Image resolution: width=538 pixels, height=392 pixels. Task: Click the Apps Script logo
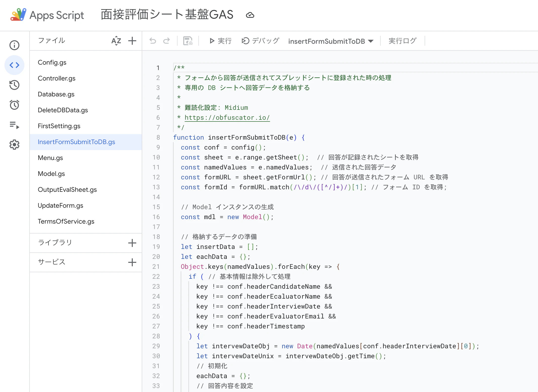point(47,15)
